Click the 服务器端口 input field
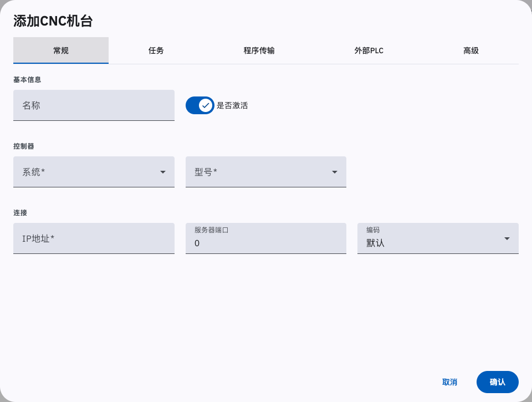This screenshot has width=532, height=402. pos(266,238)
